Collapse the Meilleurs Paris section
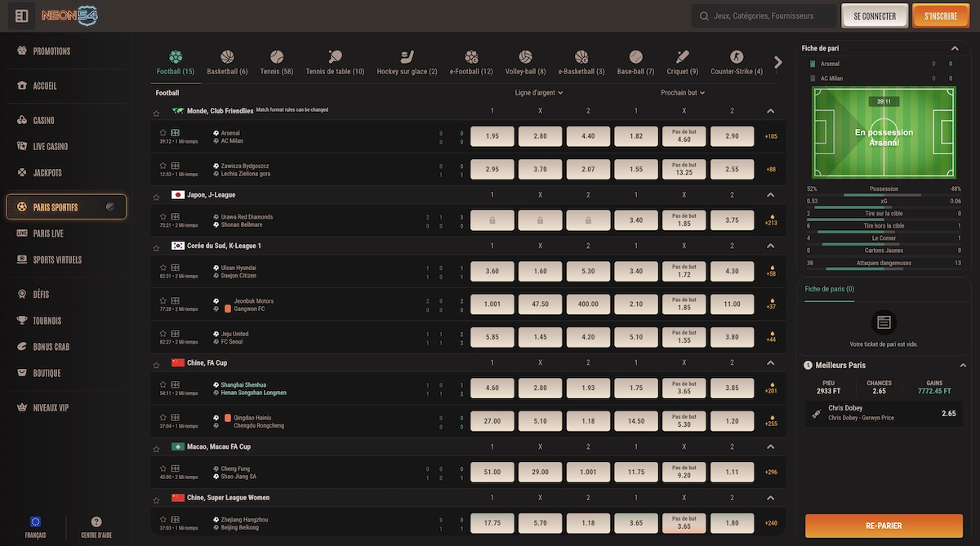 pos(962,366)
